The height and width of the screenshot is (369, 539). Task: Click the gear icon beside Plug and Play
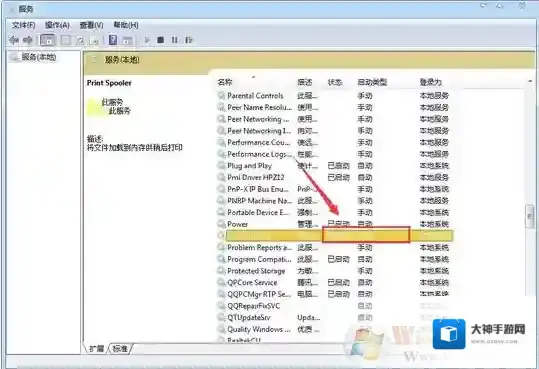click(221, 166)
